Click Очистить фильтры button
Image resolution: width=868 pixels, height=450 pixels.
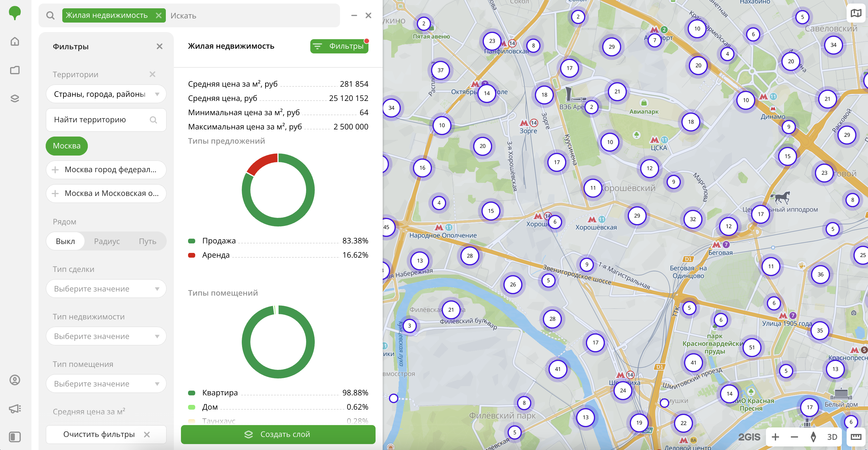click(x=106, y=435)
